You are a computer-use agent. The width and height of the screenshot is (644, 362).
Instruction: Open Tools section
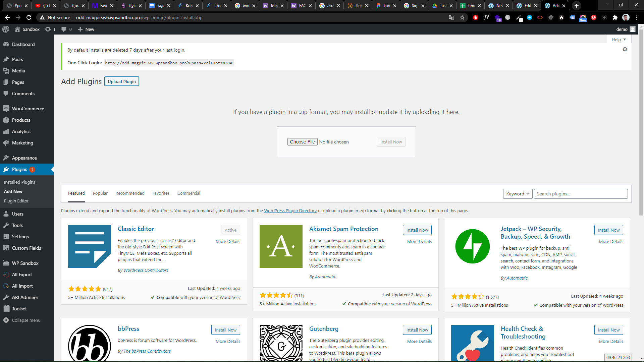17,225
